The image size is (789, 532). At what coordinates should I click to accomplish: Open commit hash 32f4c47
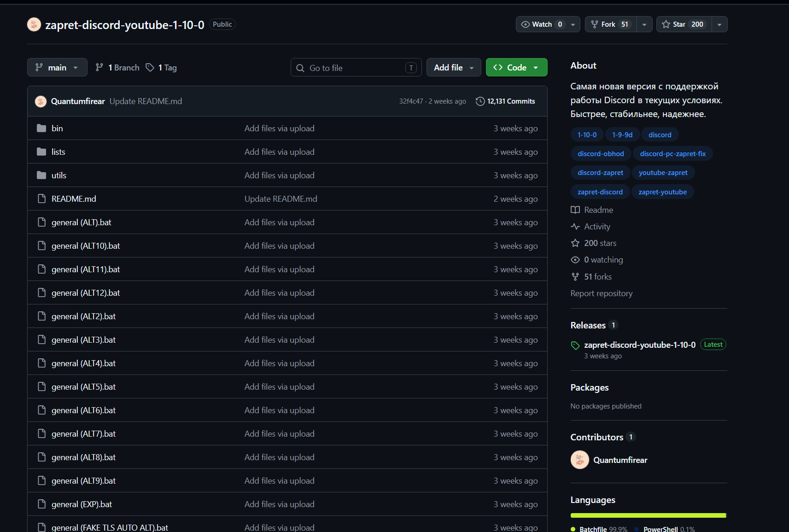[411, 101]
